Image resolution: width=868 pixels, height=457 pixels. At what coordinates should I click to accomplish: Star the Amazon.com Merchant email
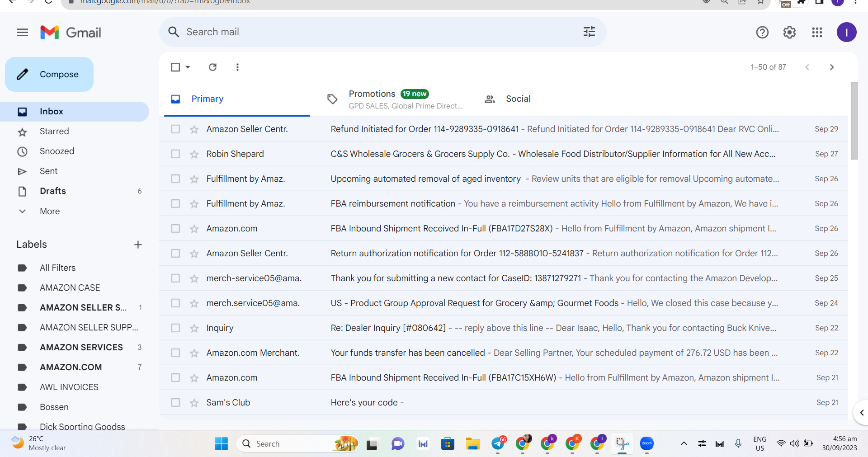click(194, 353)
